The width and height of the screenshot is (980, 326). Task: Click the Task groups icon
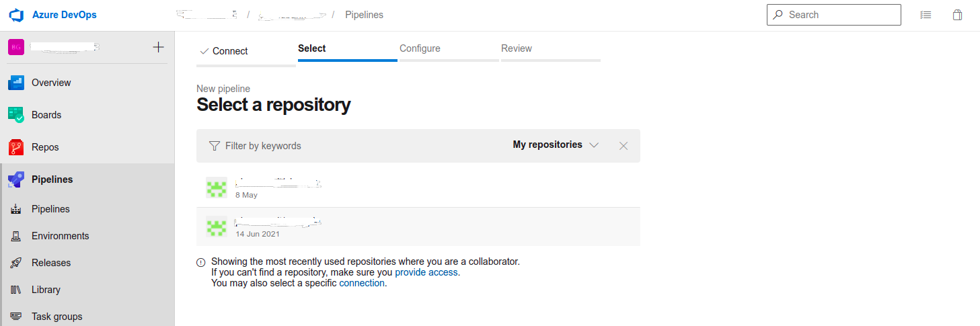[x=16, y=317]
